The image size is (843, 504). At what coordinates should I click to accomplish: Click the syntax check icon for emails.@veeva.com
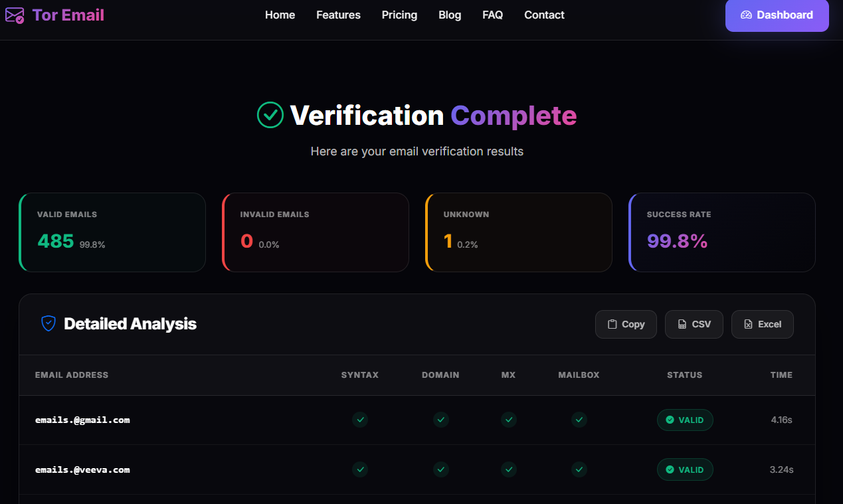tap(360, 469)
